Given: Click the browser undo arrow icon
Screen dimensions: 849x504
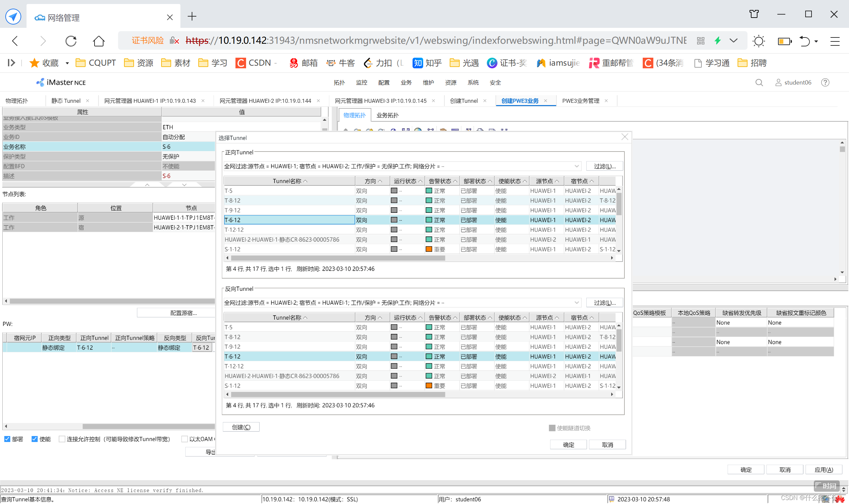Looking at the screenshot, I should pyautogui.click(x=805, y=41).
